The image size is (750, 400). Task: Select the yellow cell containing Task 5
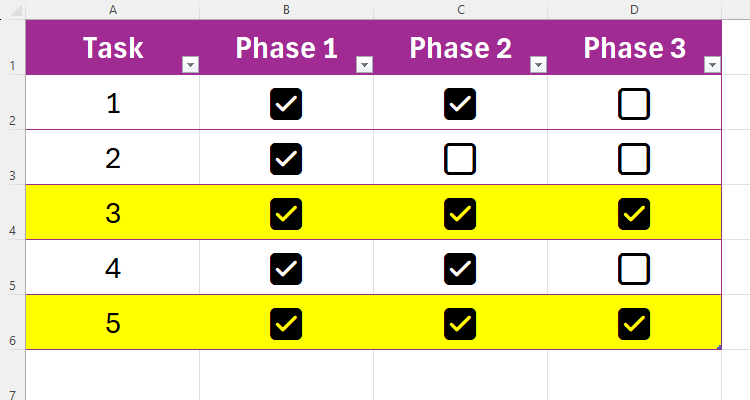pos(112,323)
